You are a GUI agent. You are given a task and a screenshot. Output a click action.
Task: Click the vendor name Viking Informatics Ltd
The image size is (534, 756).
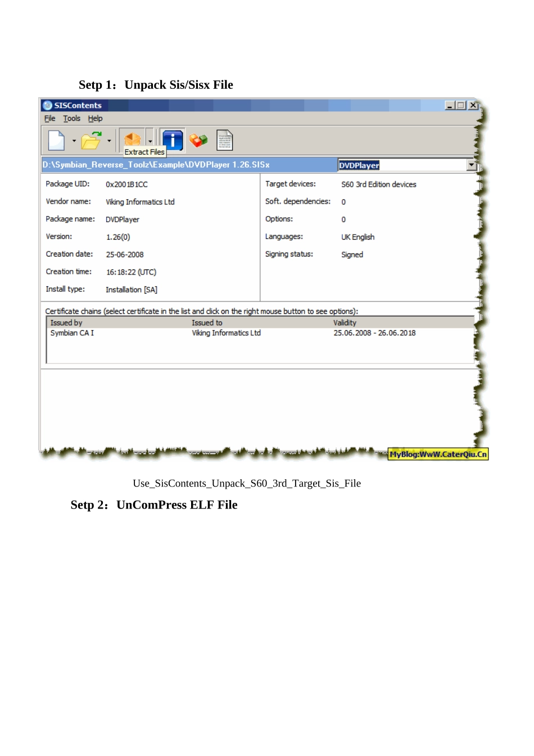pyautogui.click(x=140, y=202)
